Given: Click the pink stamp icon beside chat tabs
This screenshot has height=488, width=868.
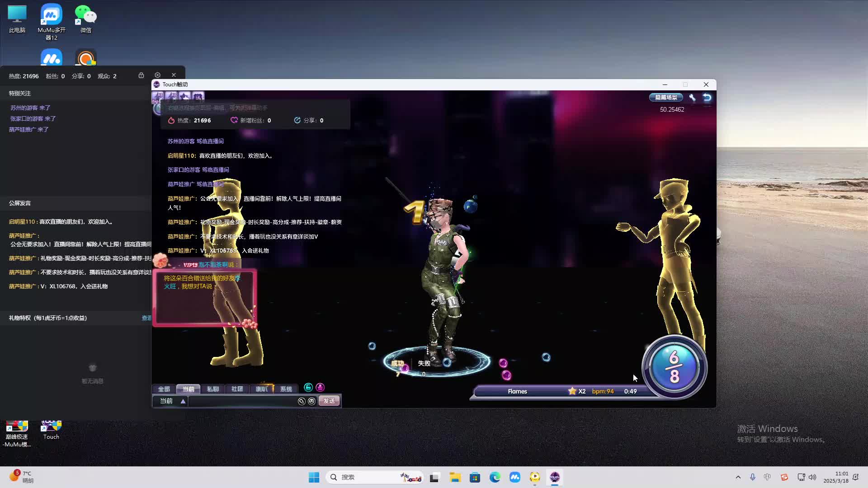Looking at the screenshot, I should 320,387.
